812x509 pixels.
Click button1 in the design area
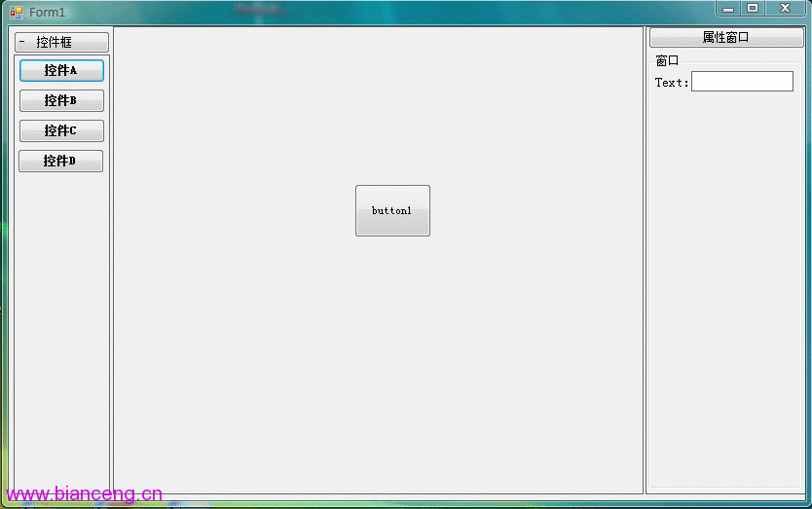point(392,211)
